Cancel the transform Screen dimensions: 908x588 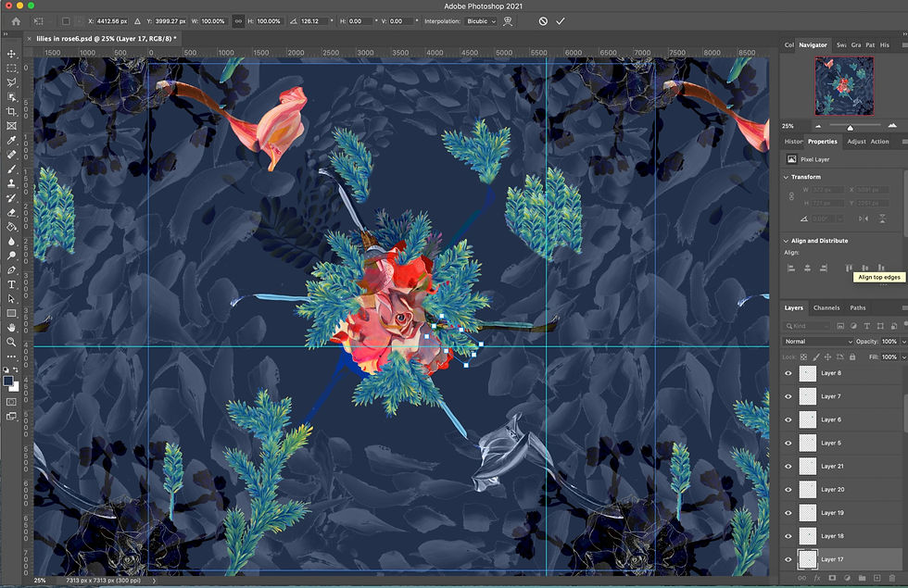click(x=543, y=21)
